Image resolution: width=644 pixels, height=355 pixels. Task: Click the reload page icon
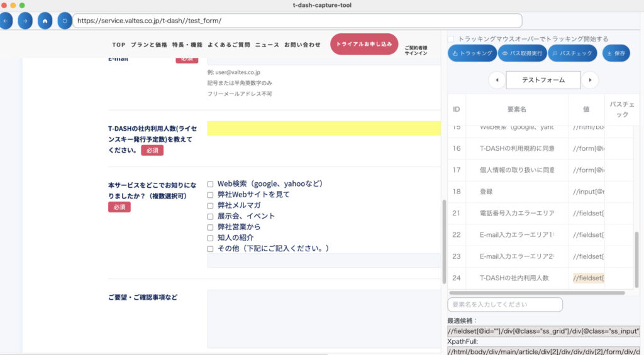pos(64,21)
